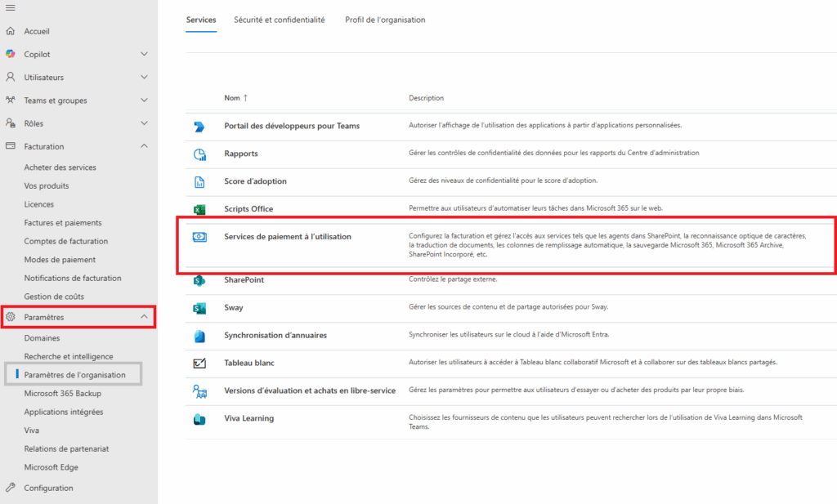This screenshot has width=837, height=504.
Task: Click the Description column header
Action: click(426, 98)
